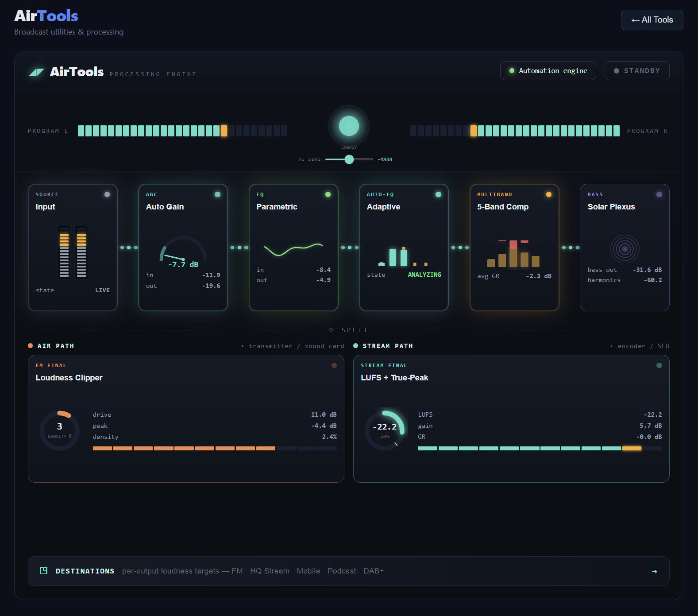The width and height of the screenshot is (698, 616).
Task: Click the PROGRAM R level meter
Action: 515,131
